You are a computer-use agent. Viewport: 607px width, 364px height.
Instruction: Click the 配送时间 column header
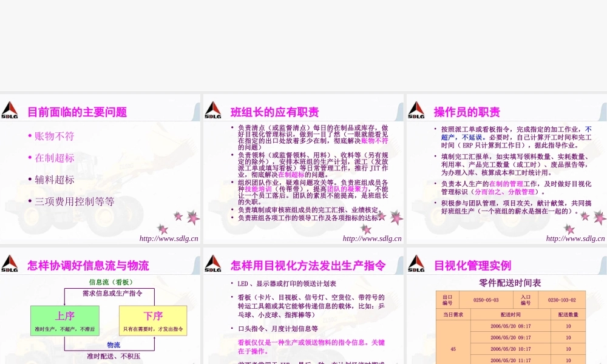click(x=510, y=315)
